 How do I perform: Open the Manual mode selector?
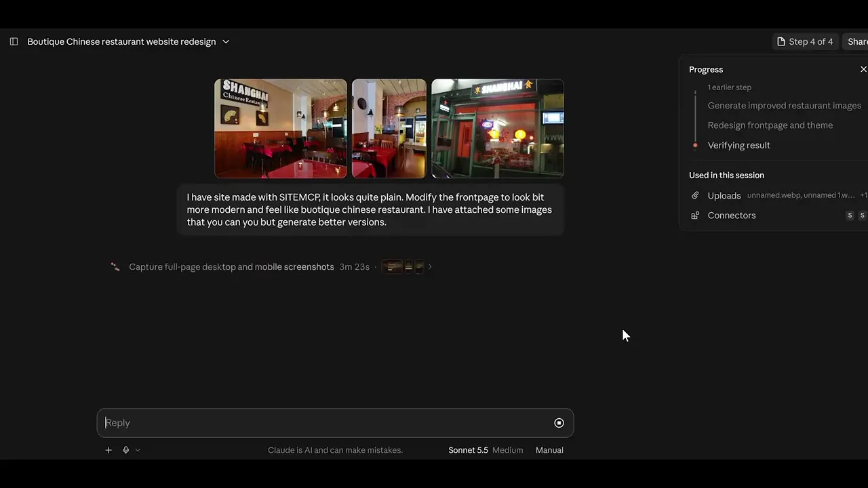(x=549, y=450)
